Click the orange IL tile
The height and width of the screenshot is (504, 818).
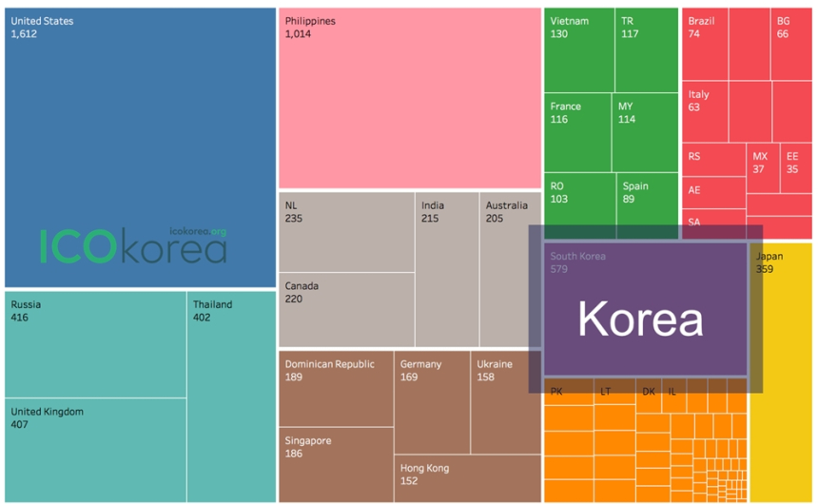pos(674,395)
